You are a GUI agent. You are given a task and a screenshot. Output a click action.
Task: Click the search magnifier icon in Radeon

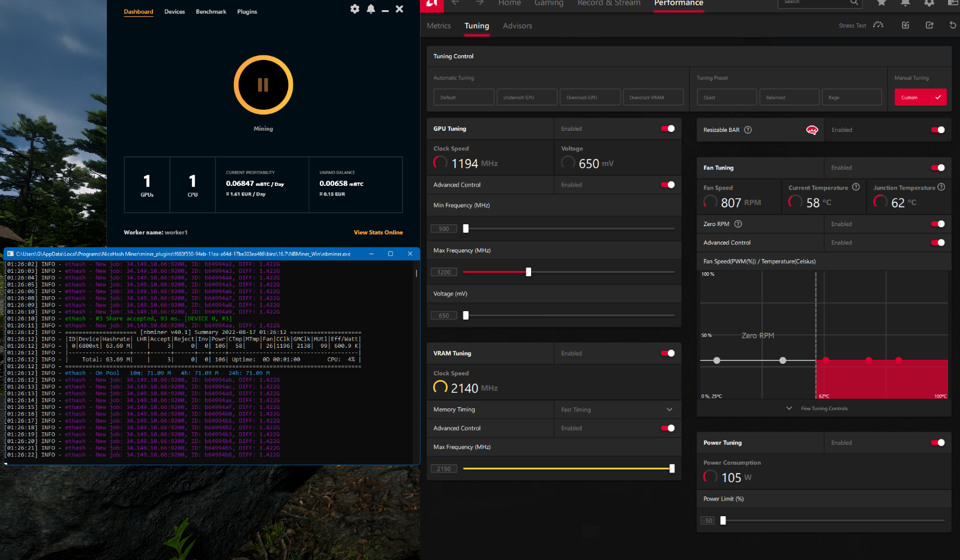pos(854,2)
